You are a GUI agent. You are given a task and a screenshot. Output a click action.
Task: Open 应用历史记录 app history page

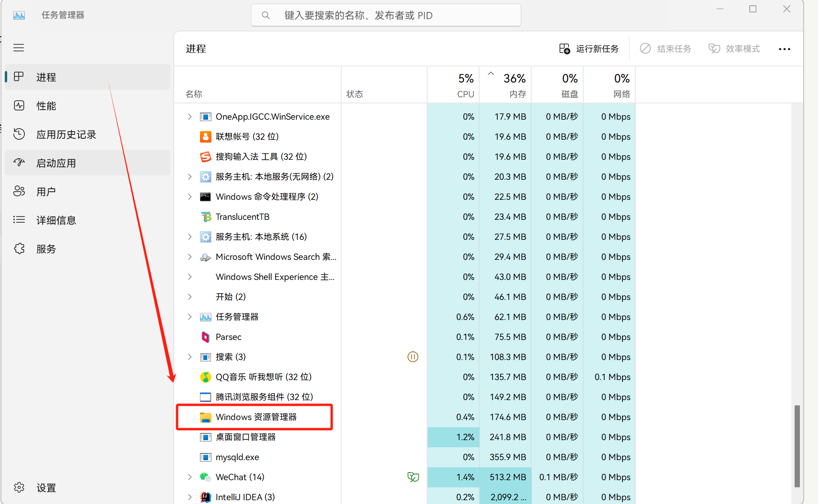coord(66,134)
